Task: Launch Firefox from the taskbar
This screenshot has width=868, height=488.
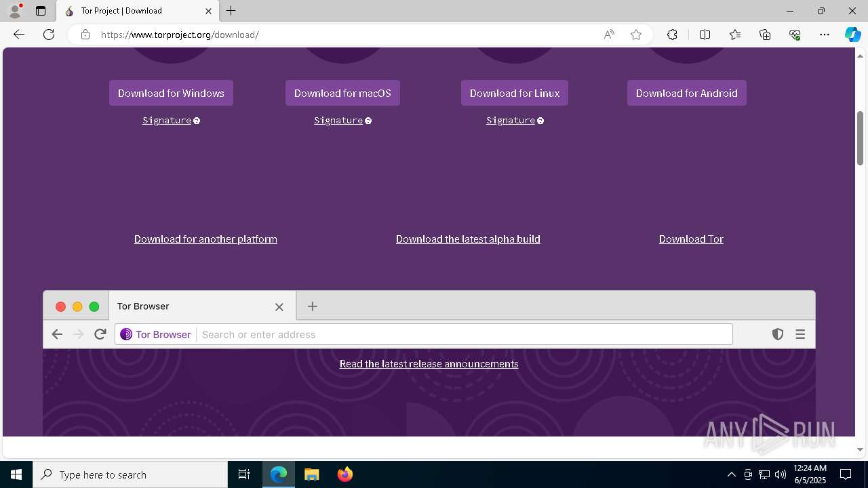Action: 345,474
